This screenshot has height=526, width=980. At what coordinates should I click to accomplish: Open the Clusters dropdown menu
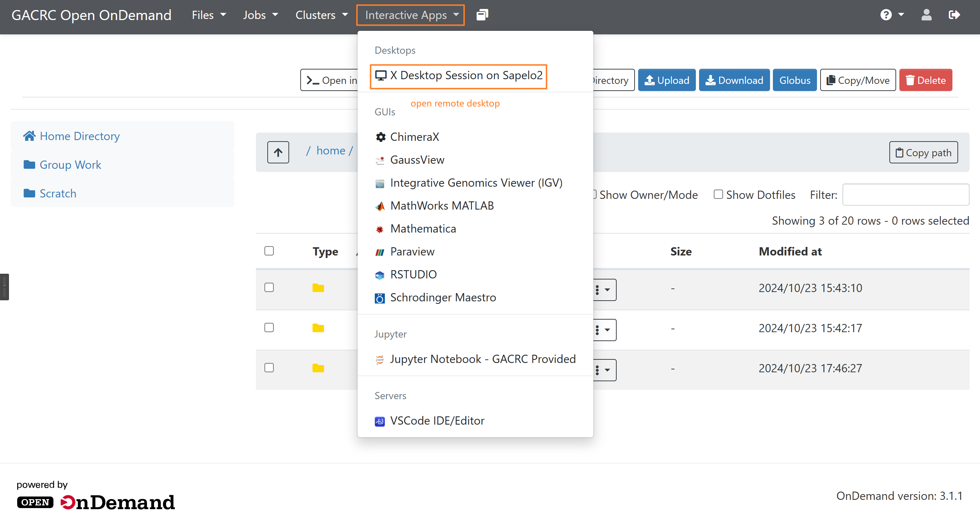click(321, 15)
